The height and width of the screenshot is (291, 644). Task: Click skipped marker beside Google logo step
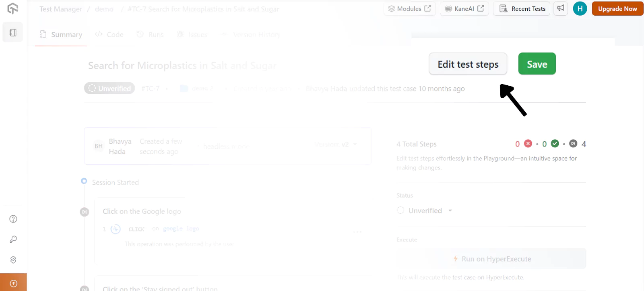pos(85,212)
